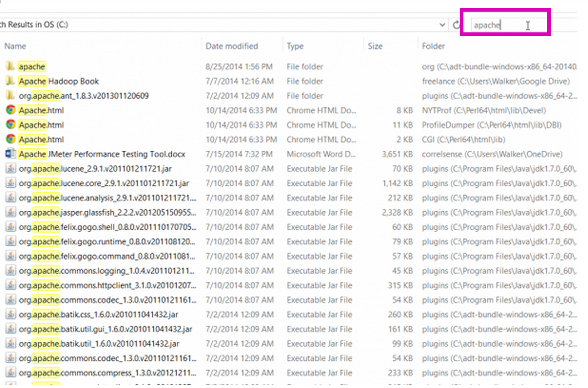
Task: Select 'org.apache.ant_1.8.3.v201301120609' name
Action: 84,96
